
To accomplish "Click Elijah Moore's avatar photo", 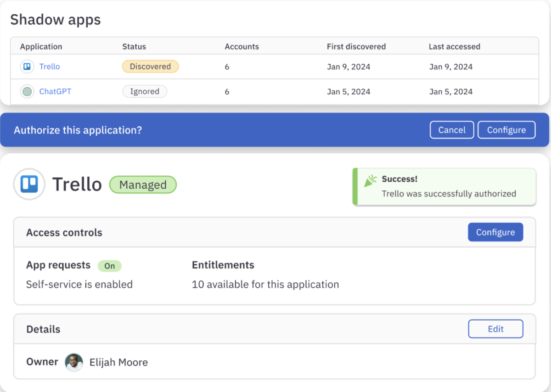I will pyautogui.click(x=74, y=362).
